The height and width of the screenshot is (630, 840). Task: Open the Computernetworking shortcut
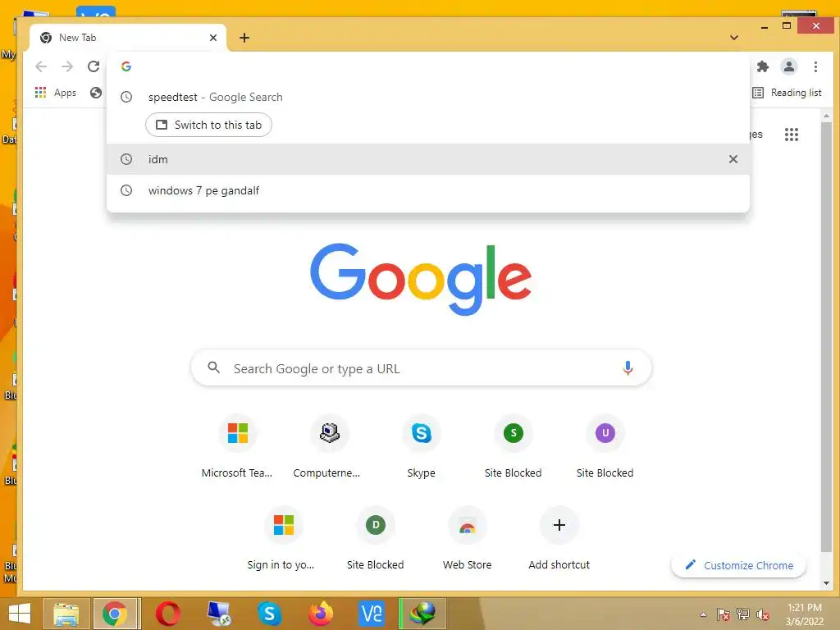click(x=328, y=446)
